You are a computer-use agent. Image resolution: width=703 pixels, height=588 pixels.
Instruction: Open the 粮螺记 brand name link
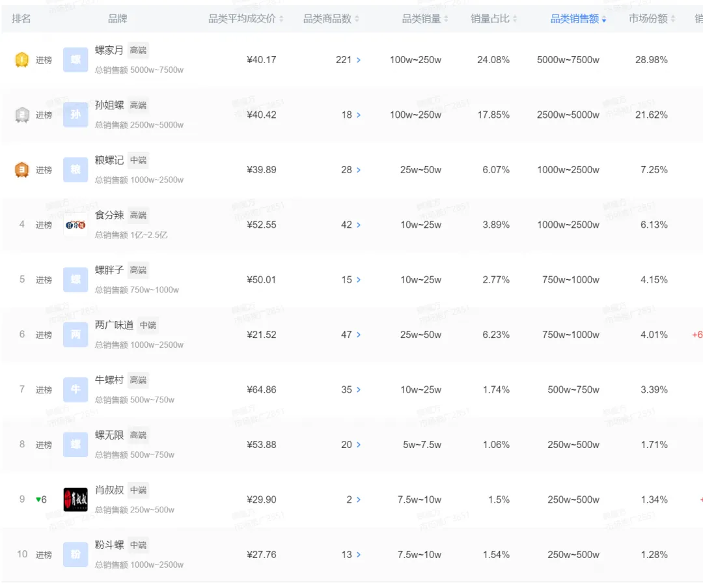[x=109, y=160]
